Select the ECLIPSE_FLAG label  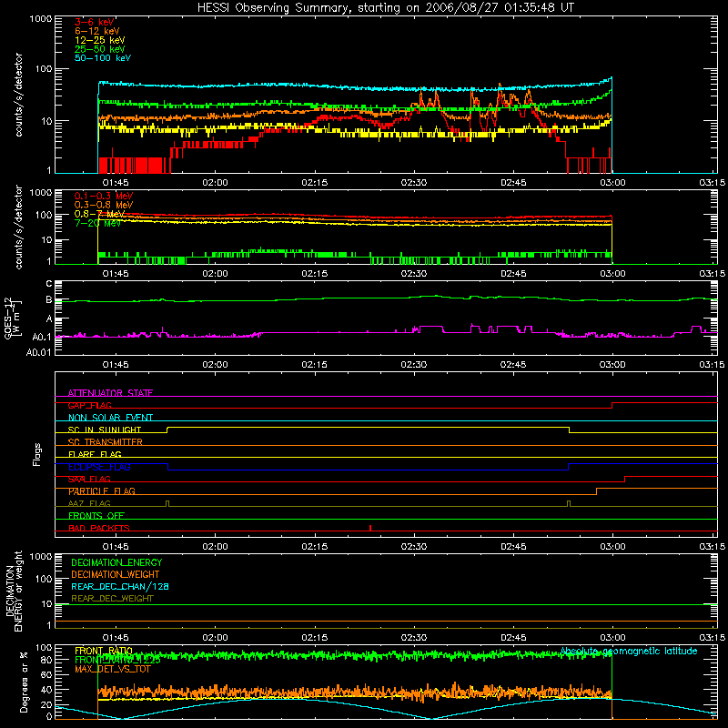99,467
